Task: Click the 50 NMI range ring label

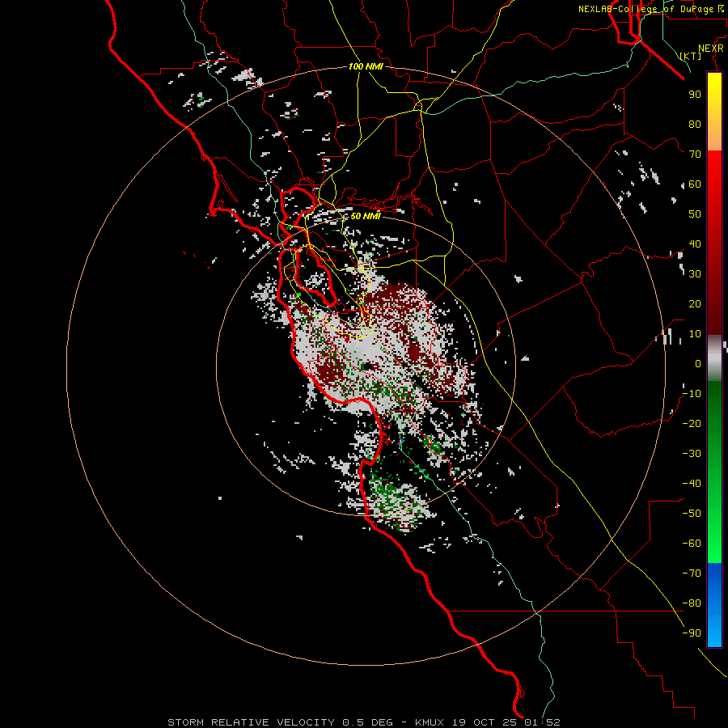Action: coord(366,216)
